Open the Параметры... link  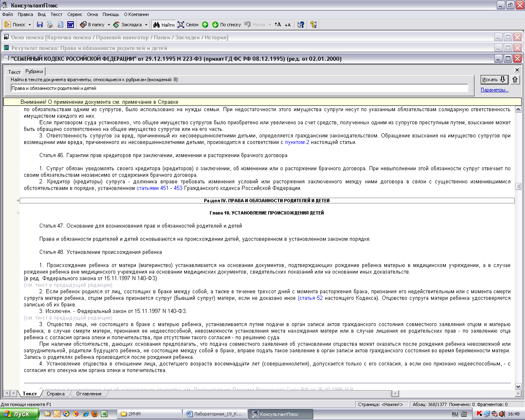point(494,90)
